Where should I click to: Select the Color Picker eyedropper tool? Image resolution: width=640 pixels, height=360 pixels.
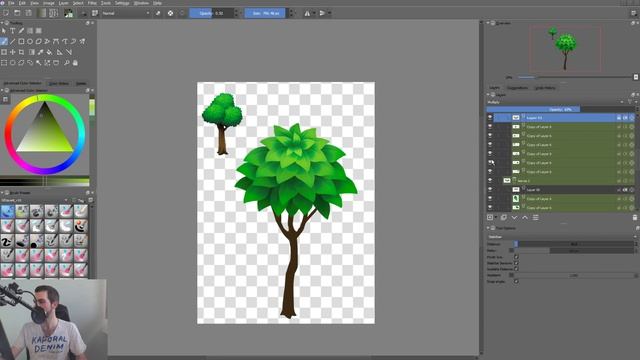click(x=40, y=52)
